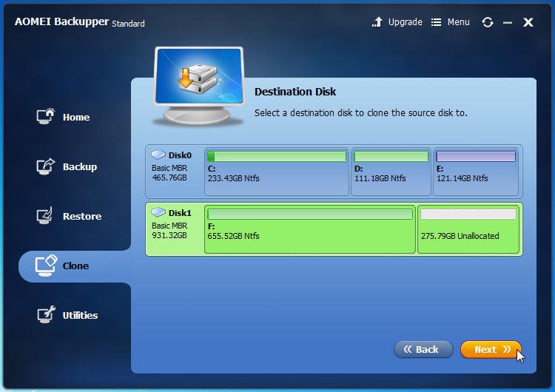Choose the C: 233.43GB Ntfs partition
The height and width of the screenshot is (392, 555).
coord(277,172)
